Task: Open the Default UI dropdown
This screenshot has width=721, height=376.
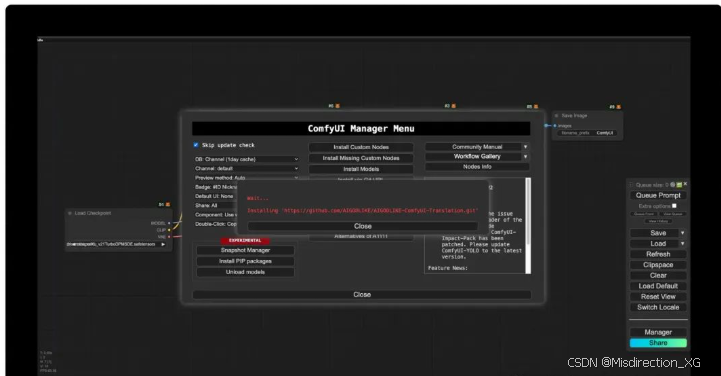Action: pos(216,196)
